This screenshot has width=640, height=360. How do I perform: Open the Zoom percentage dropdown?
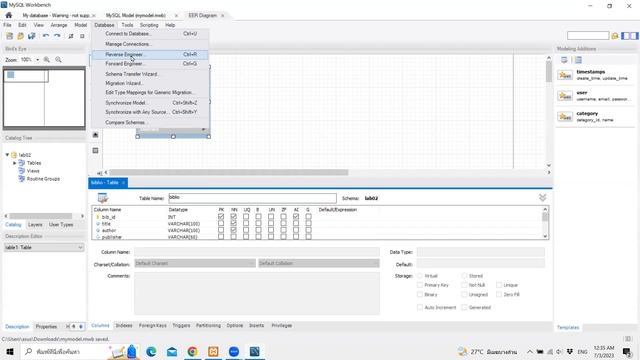coord(38,60)
